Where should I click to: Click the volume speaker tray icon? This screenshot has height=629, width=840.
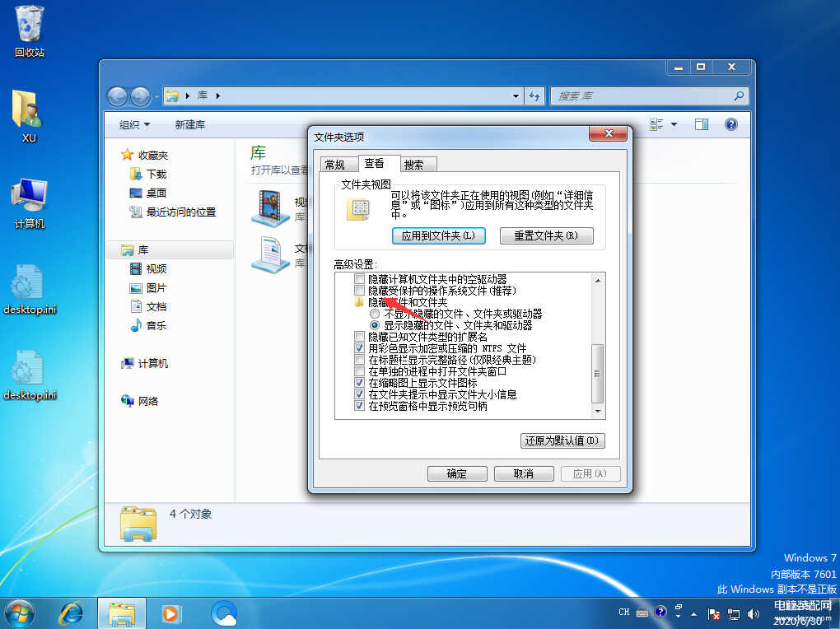pos(754,613)
